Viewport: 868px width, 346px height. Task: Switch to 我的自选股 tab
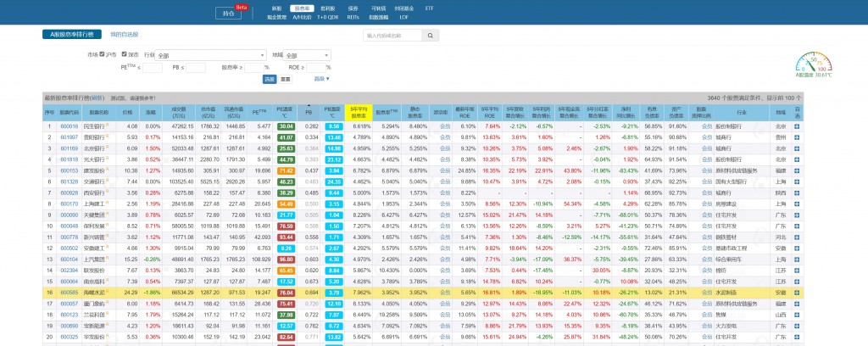[123, 35]
